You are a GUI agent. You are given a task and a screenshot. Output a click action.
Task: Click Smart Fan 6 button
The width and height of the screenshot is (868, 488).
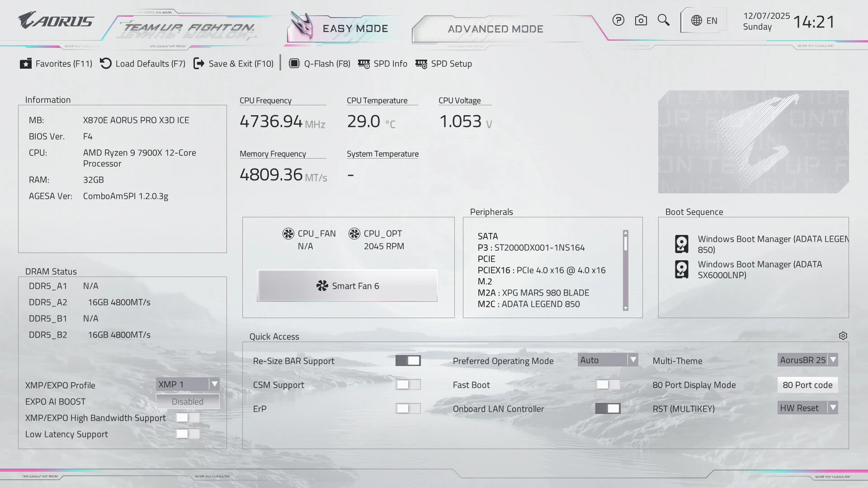347,286
